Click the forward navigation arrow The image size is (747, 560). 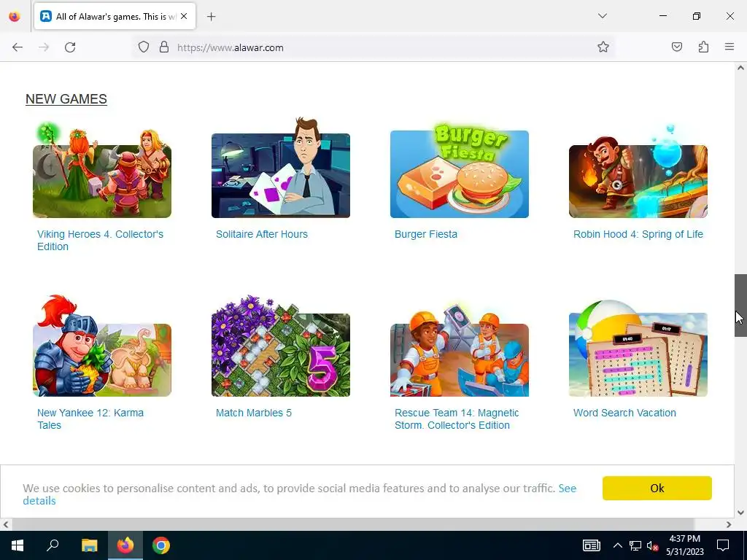(x=44, y=47)
